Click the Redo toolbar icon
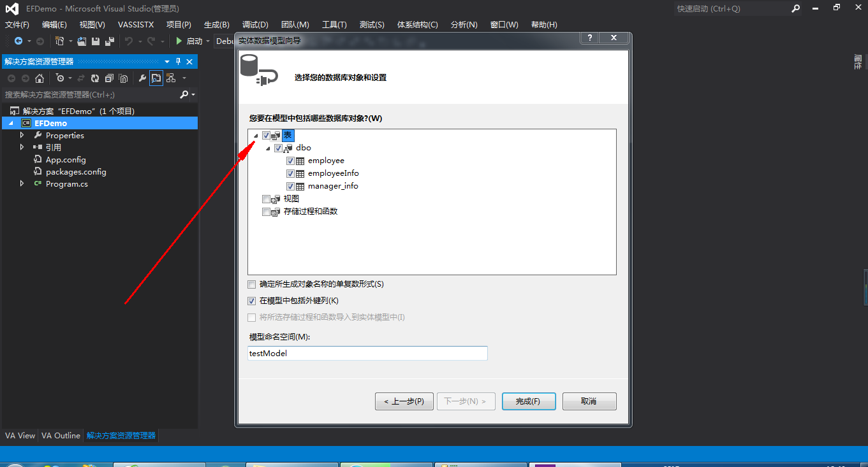This screenshot has width=868, height=467. 151,41
